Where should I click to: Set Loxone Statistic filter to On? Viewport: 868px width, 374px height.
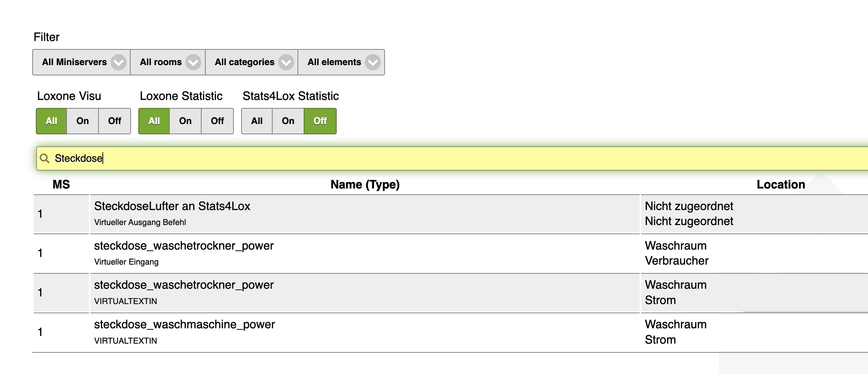click(x=185, y=121)
